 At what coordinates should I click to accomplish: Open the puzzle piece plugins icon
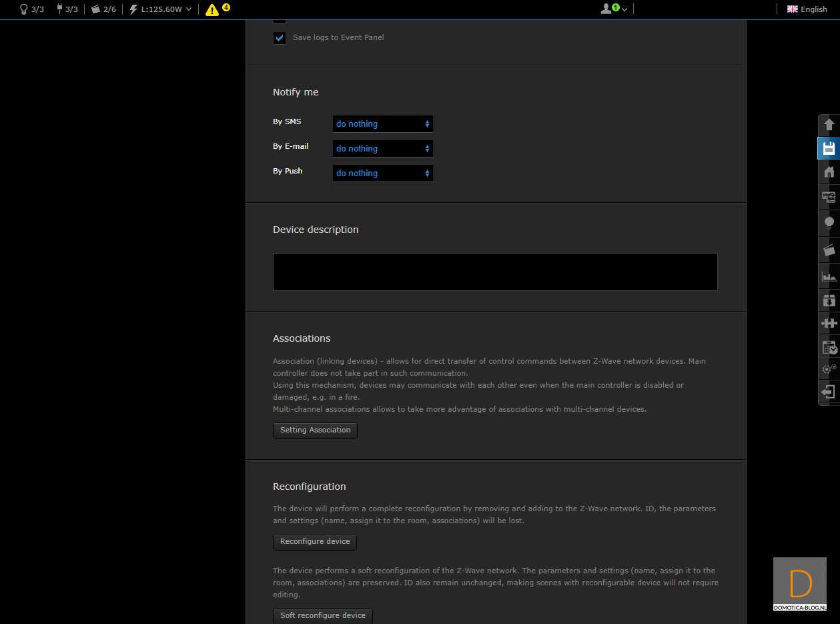[829, 323]
